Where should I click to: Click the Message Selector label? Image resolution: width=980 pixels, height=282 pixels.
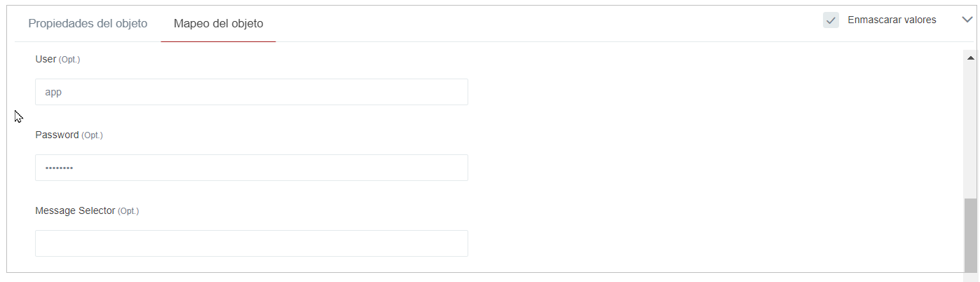[x=75, y=210]
